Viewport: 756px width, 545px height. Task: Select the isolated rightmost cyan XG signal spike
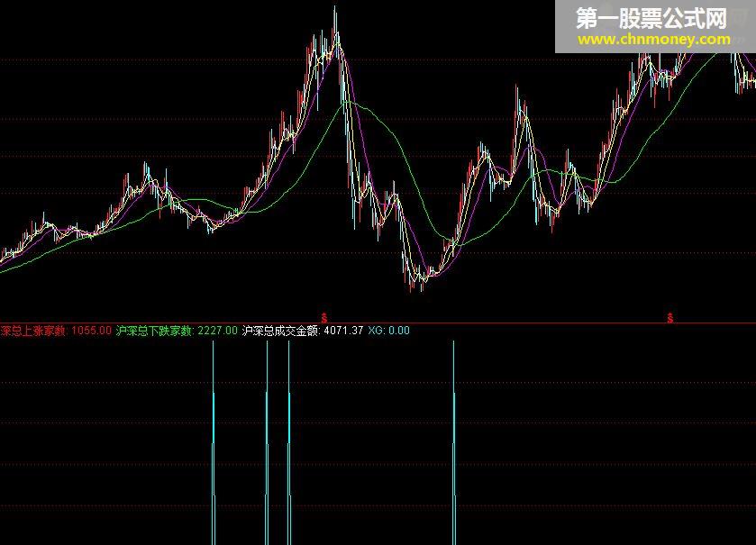tap(454, 442)
